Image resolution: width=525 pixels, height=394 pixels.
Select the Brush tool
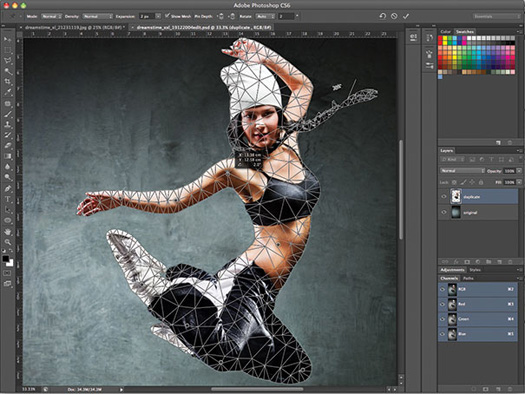pos(7,114)
